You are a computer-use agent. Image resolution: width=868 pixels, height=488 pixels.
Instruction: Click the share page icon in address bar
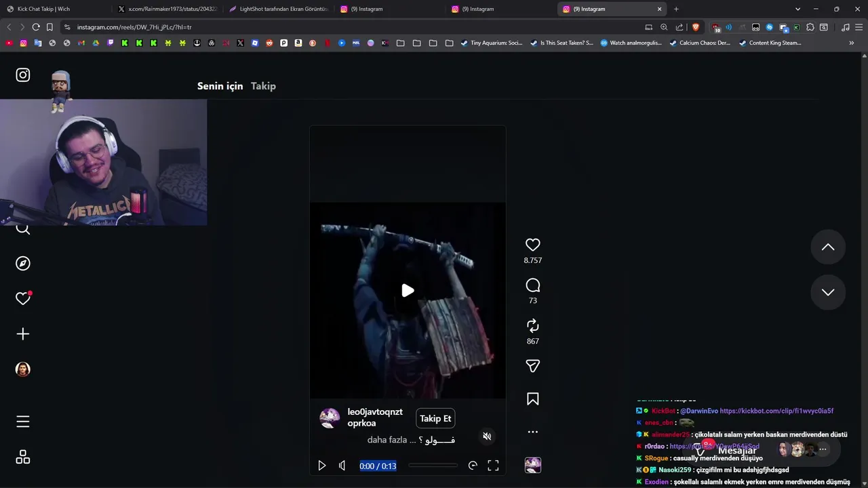pos(679,27)
